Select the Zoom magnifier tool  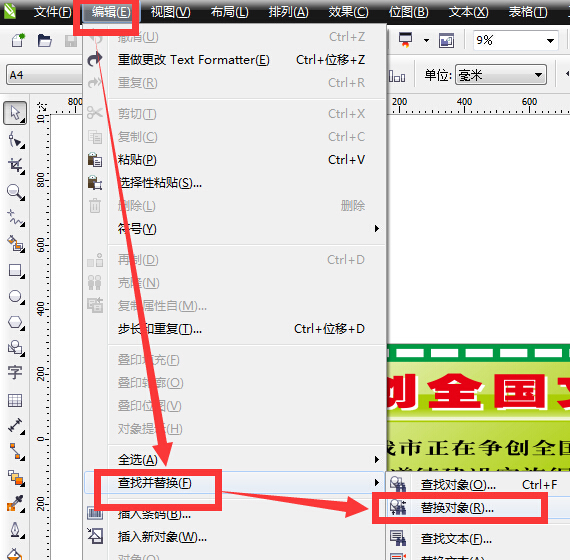pyautogui.click(x=15, y=192)
